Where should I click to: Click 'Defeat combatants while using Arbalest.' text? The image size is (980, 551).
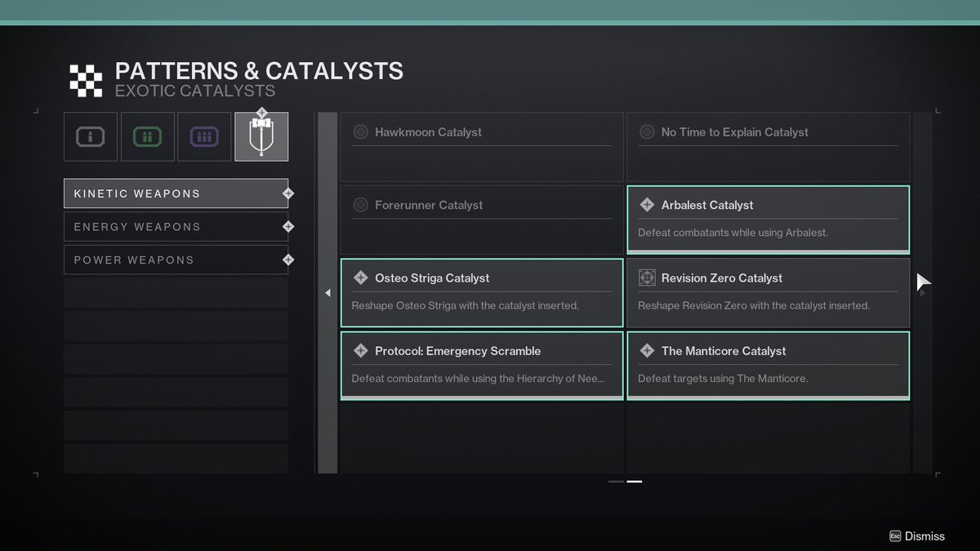[x=733, y=233]
